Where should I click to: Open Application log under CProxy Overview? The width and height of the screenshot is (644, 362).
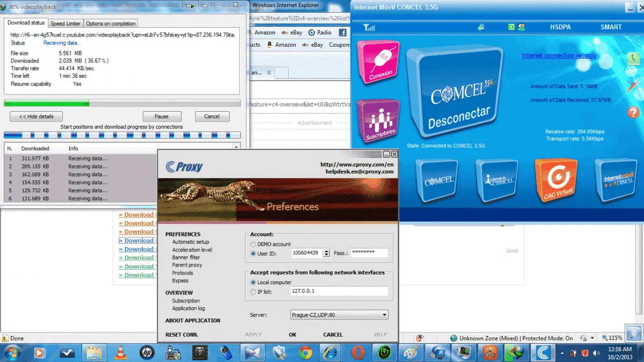[188, 308]
